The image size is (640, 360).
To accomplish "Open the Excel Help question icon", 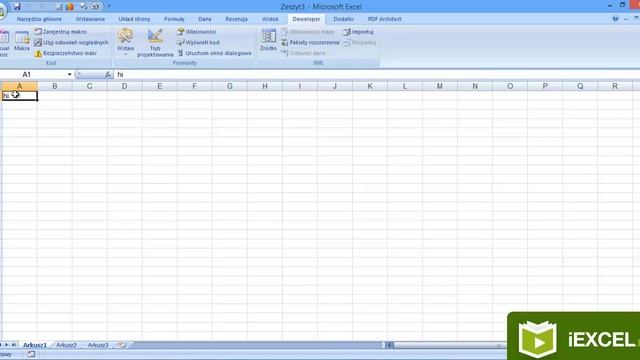I will point(615,19).
